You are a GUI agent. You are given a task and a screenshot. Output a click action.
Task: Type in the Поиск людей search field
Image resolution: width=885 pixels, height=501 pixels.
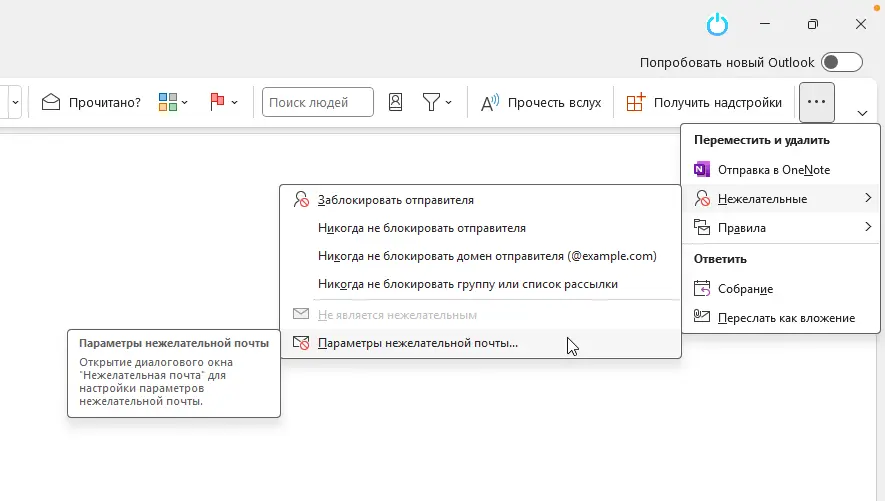coord(317,102)
